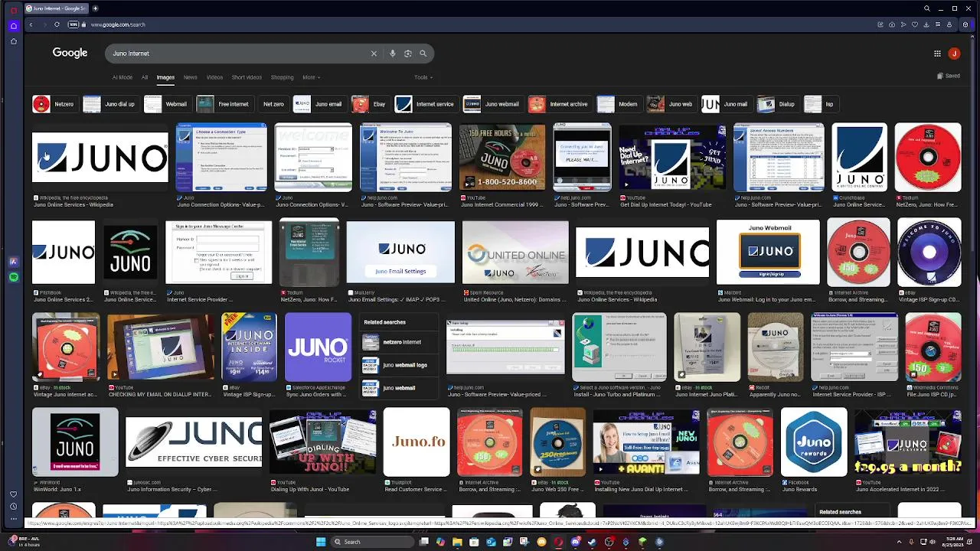Open the Juno Rocket purple image result
The image size is (980, 551).
318,347
